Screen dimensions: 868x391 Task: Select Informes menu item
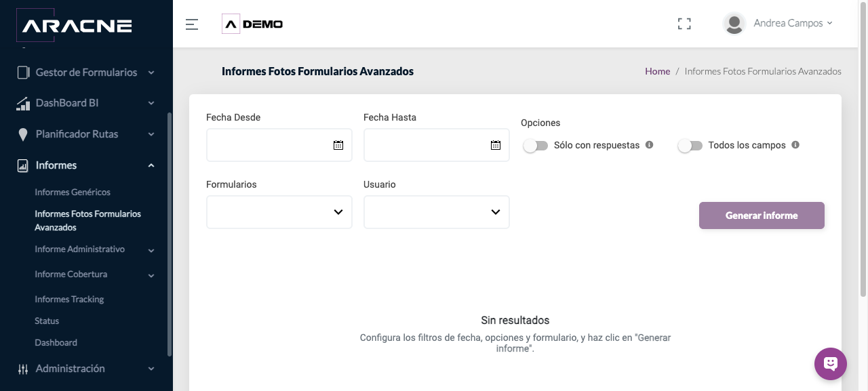(86, 165)
